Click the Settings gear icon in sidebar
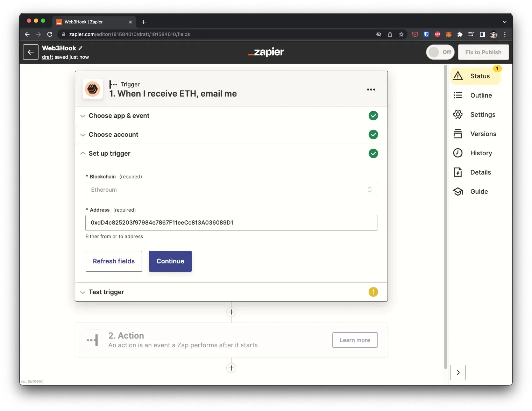 pyautogui.click(x=458, y=114)
